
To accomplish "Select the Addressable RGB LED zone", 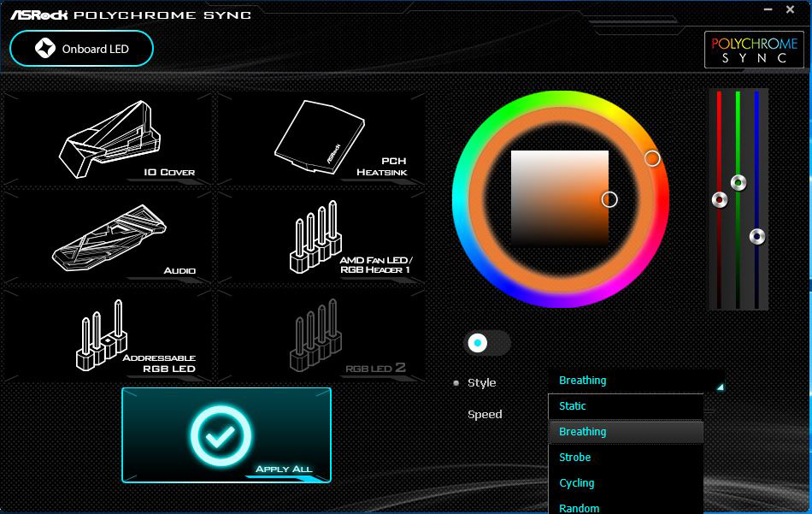I will [108, 336].
